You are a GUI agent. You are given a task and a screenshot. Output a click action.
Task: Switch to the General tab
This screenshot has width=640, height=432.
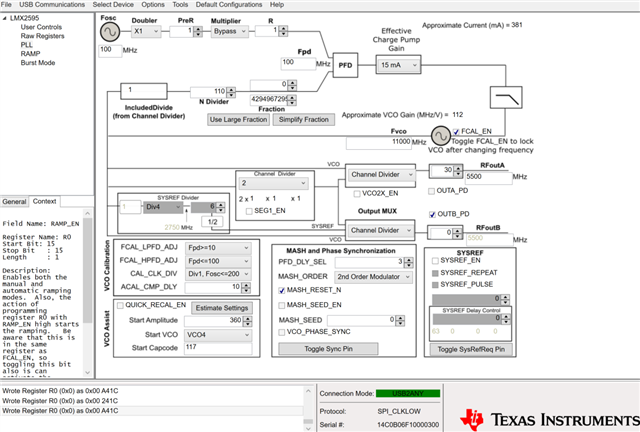pyautogui.click(x=14, y=202)
